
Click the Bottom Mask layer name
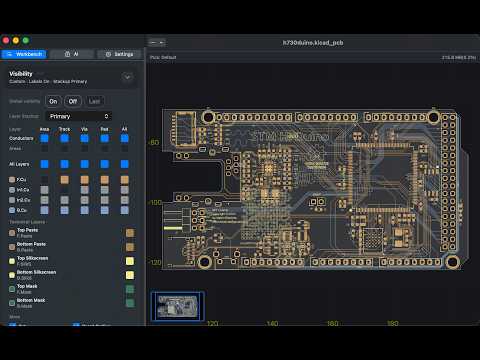click(31, 300)
